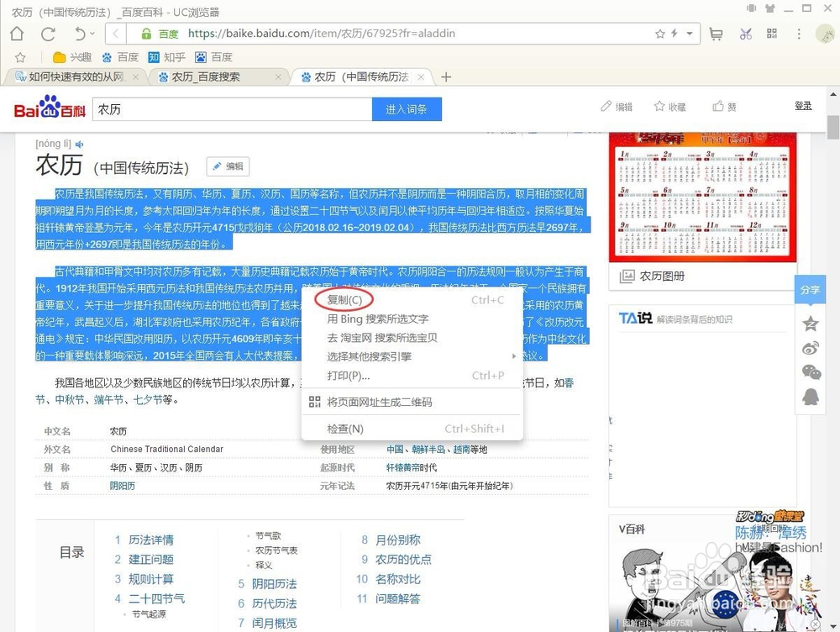Select 用 Bing 搜索所选文字 menu item
Viewport: 840px width, 632px height.
(412, 319)
